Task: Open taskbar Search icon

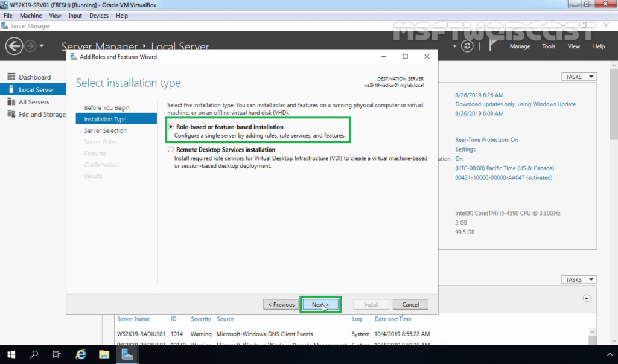Action: (34, 354)
